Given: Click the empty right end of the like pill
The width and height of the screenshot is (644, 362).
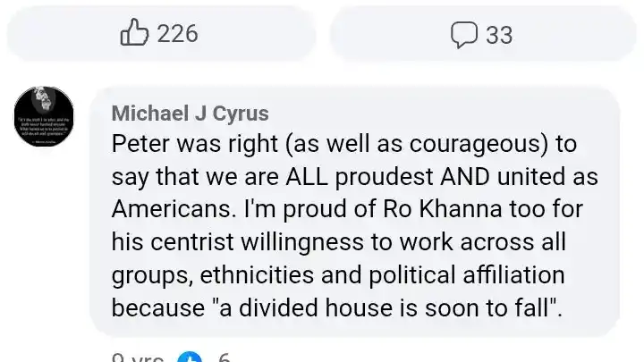Looking at the screenshot, I should (x=277, y=34).
